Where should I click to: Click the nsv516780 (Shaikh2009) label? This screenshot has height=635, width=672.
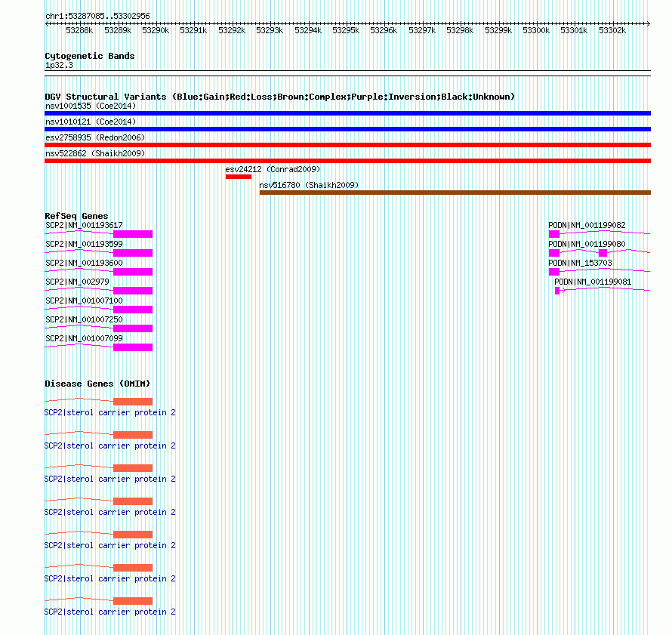309,185
